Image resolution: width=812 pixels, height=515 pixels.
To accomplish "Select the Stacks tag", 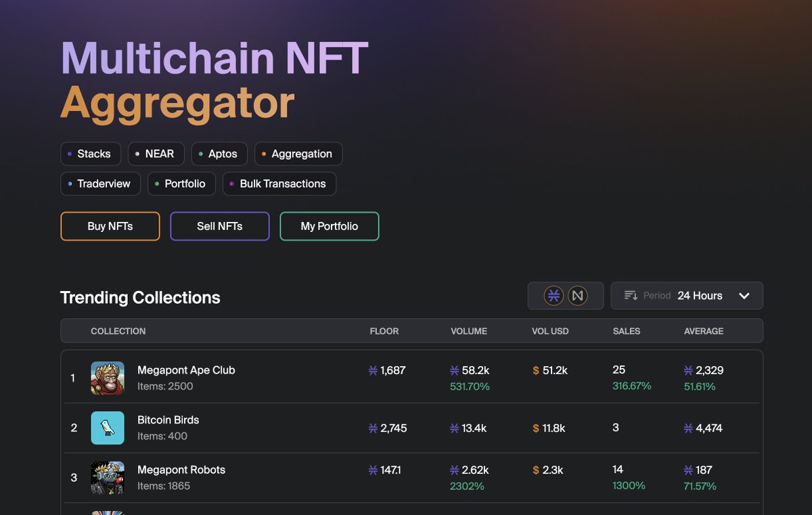I will coord(91,154).
